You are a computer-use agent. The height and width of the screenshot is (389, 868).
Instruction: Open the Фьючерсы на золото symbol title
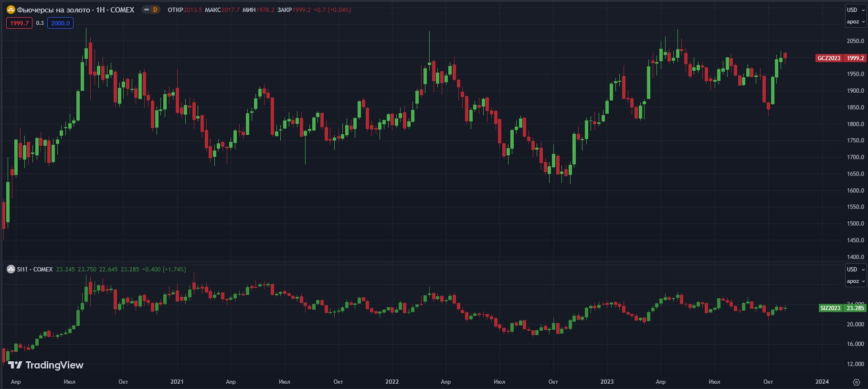coord(75,10)
